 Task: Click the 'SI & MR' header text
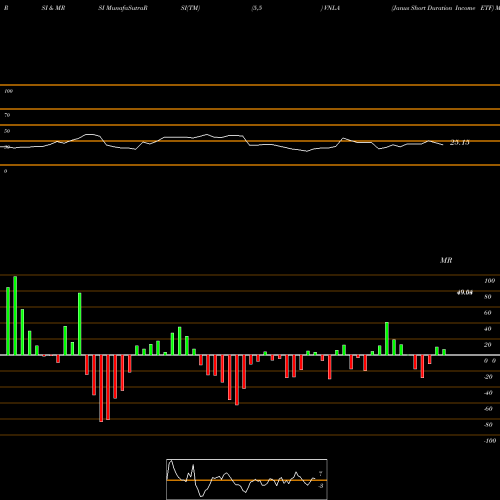(53, 8)
